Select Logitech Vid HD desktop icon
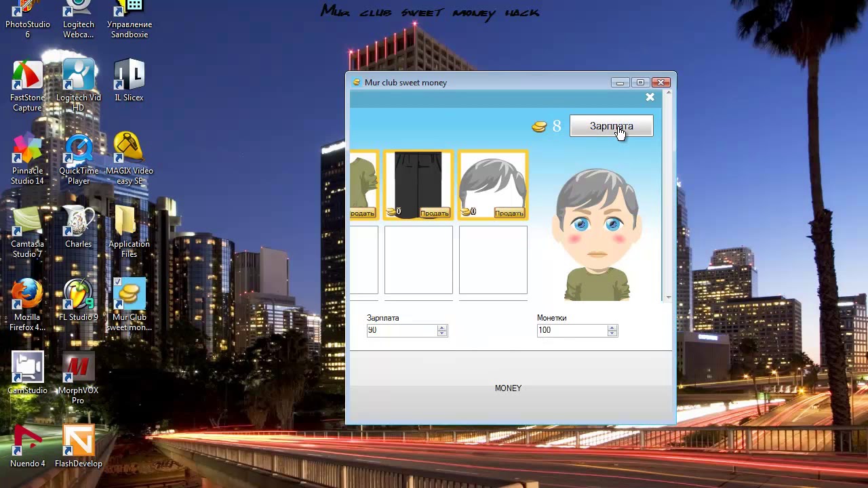 [79, 85]
